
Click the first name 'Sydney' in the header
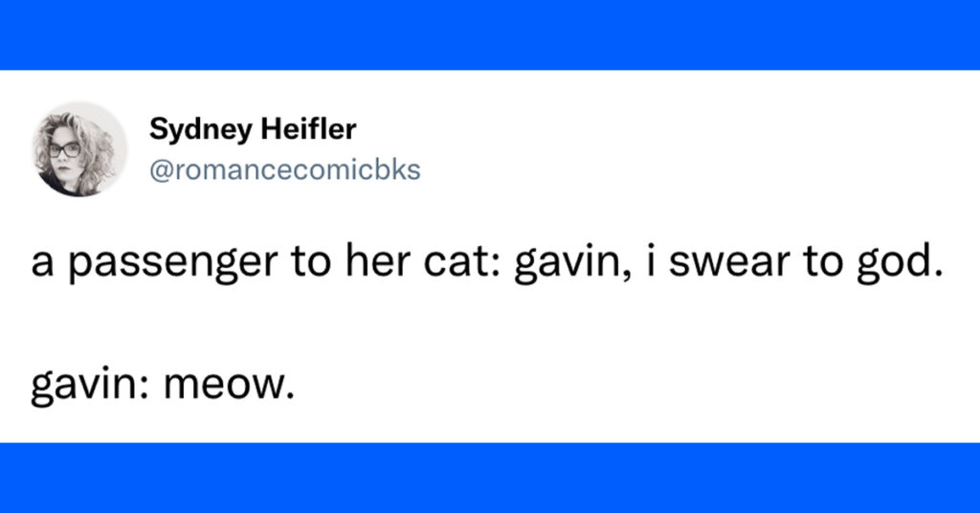[201, 130]
